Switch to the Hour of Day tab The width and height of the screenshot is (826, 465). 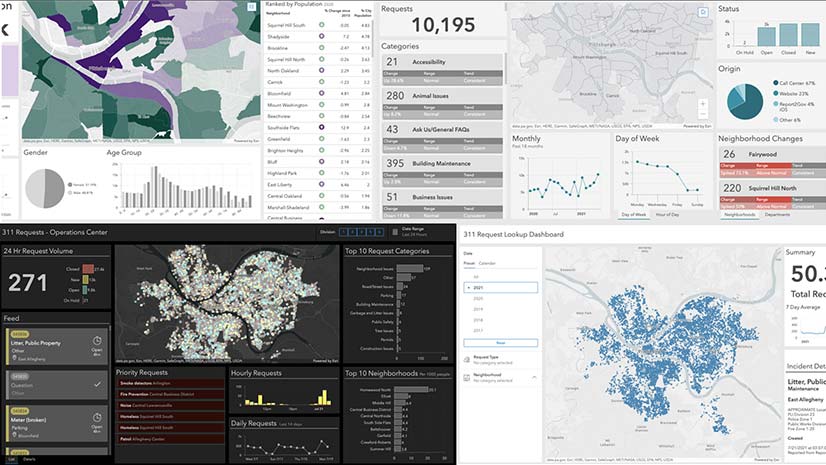pos(667,214)
